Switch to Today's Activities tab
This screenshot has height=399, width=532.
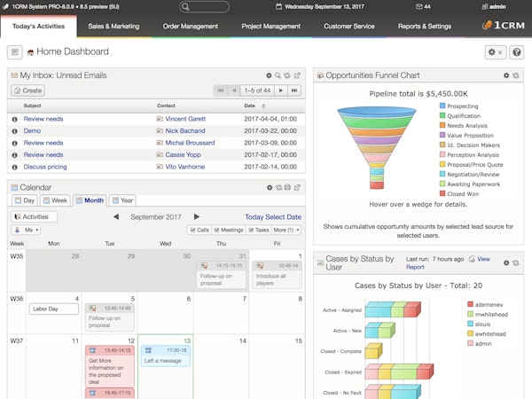pyautogui.click(x=38, y=26)
